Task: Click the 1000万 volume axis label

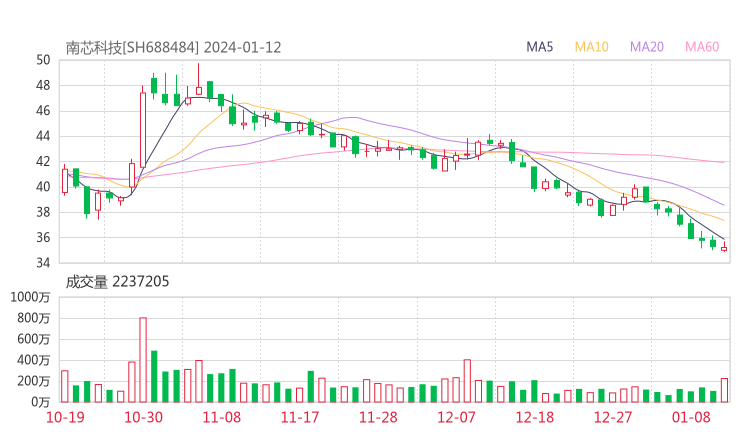Action: tap(30, 297)
